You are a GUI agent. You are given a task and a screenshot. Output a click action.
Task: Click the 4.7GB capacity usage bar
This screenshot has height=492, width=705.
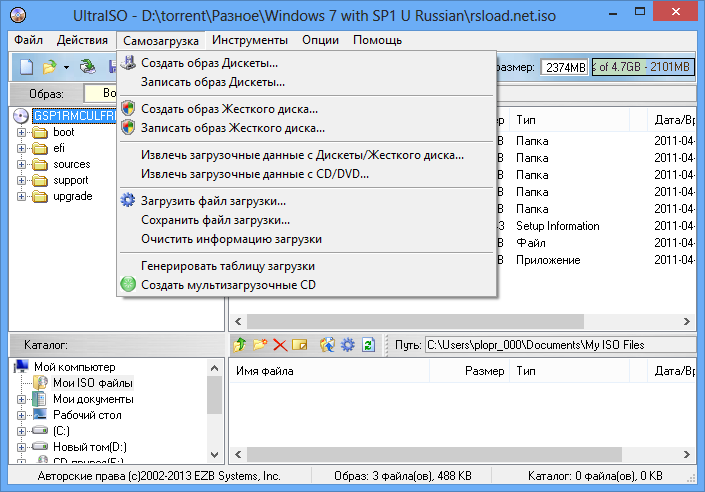pos(643,67)
